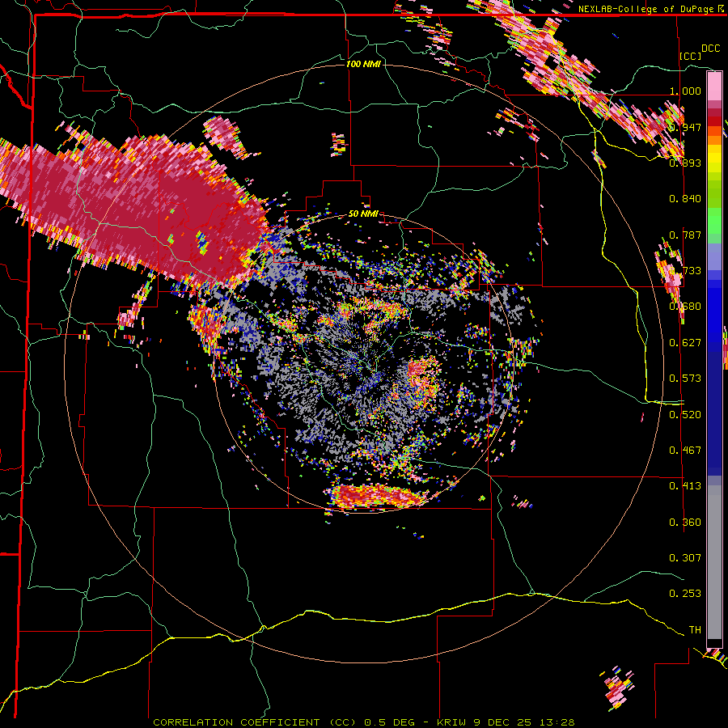This screenshot has height=728, width=728.
Task: Pick the yellow segment of the color bar
Action: 714,159
